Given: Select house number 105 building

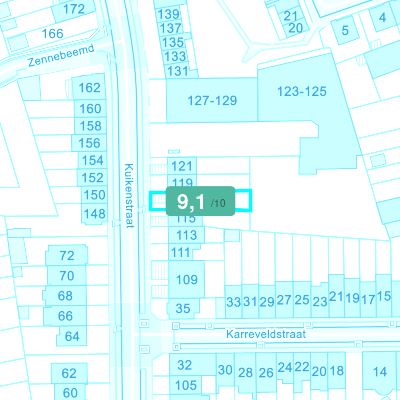Looking at the screenshot, I should tap(186, 385).
